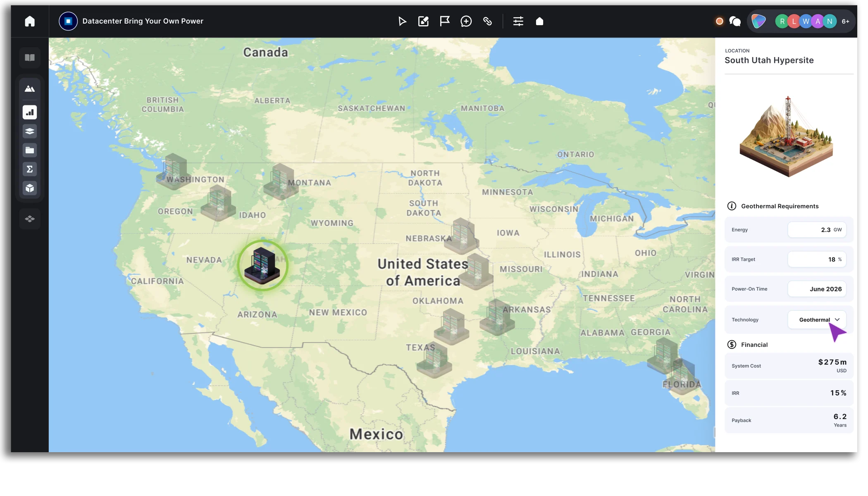
Task: Edit the IRR Target 18 % field
Action: [x=817, y=260]
